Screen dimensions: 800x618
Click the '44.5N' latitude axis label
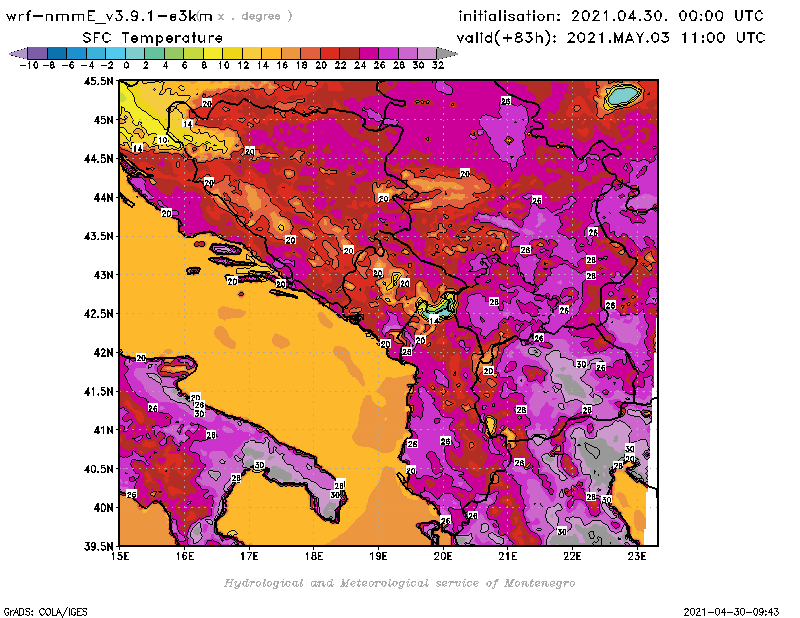point(98,159)
